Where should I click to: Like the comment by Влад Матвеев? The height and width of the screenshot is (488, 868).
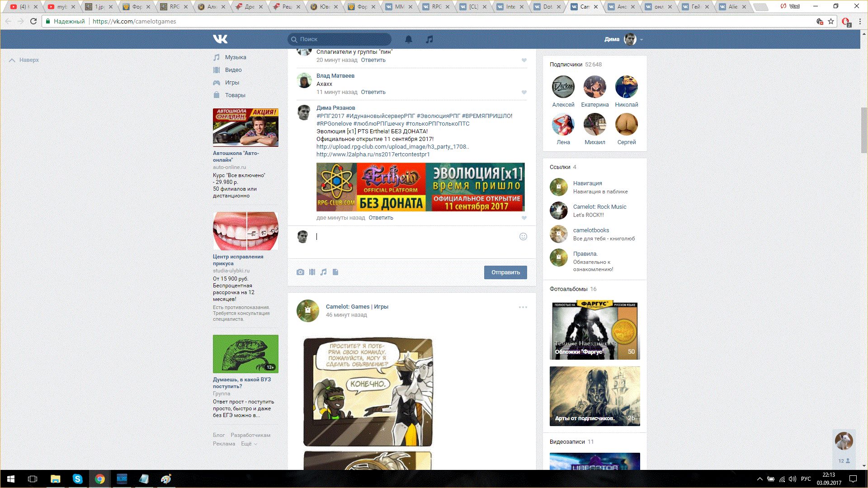[524, 93]
